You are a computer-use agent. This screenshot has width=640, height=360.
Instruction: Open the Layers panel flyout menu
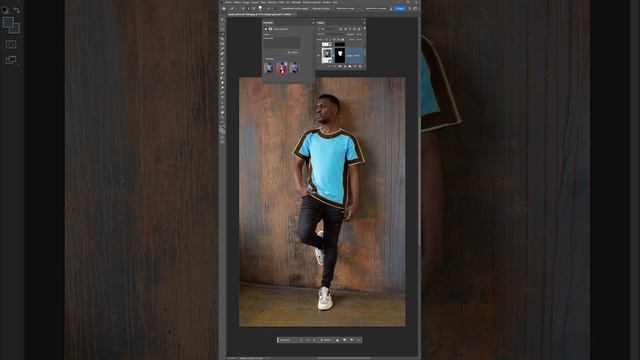click(x=364, y=23)
